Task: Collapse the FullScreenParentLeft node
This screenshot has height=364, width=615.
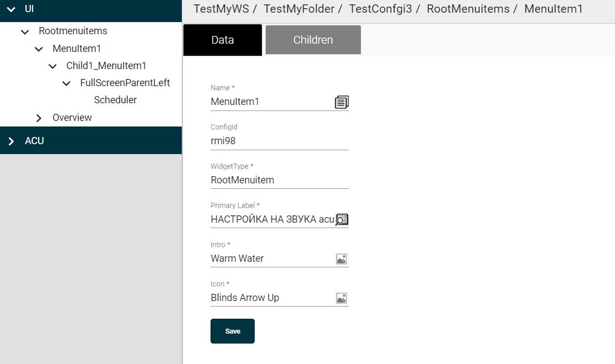Action: 66,83
